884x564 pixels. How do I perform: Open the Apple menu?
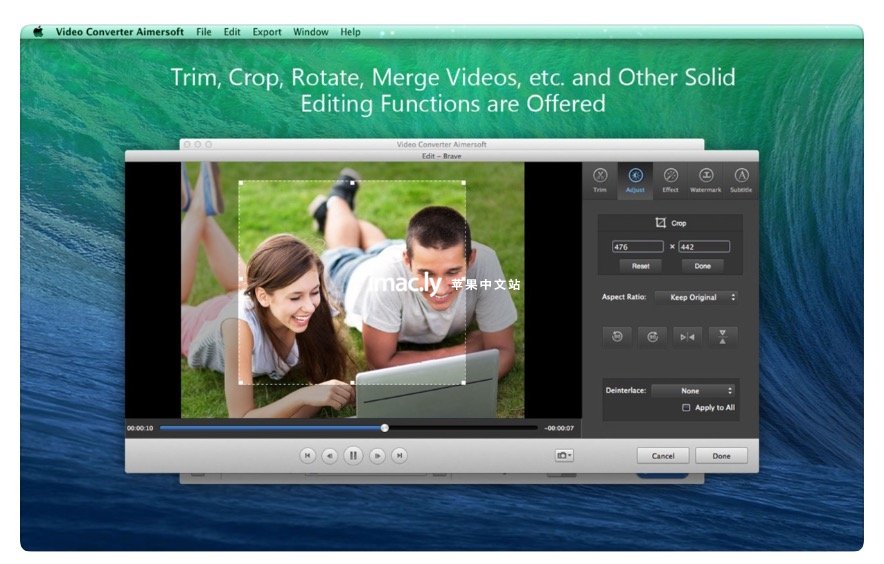38,32
